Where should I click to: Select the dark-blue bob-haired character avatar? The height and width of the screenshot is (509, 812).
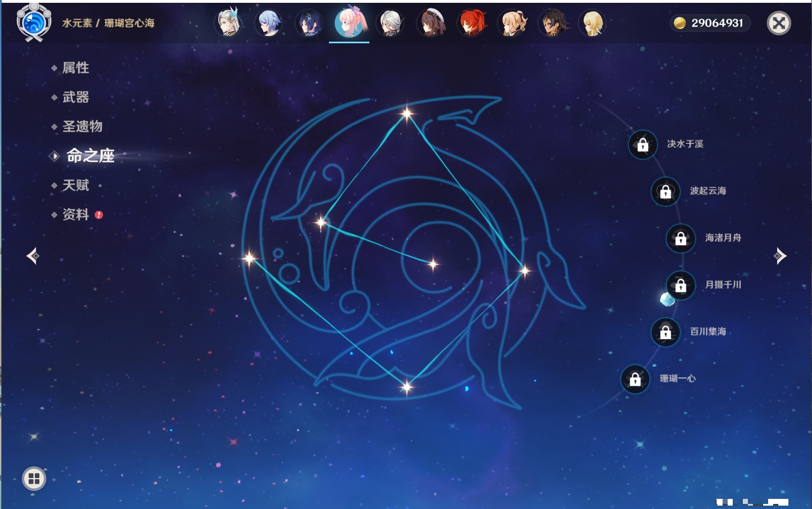(309, 23)
